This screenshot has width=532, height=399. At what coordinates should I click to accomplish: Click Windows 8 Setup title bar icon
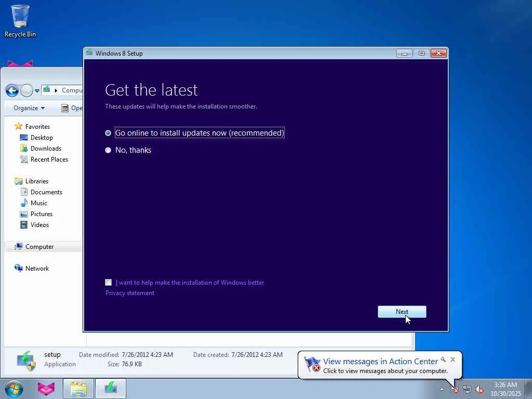[89, 52]
